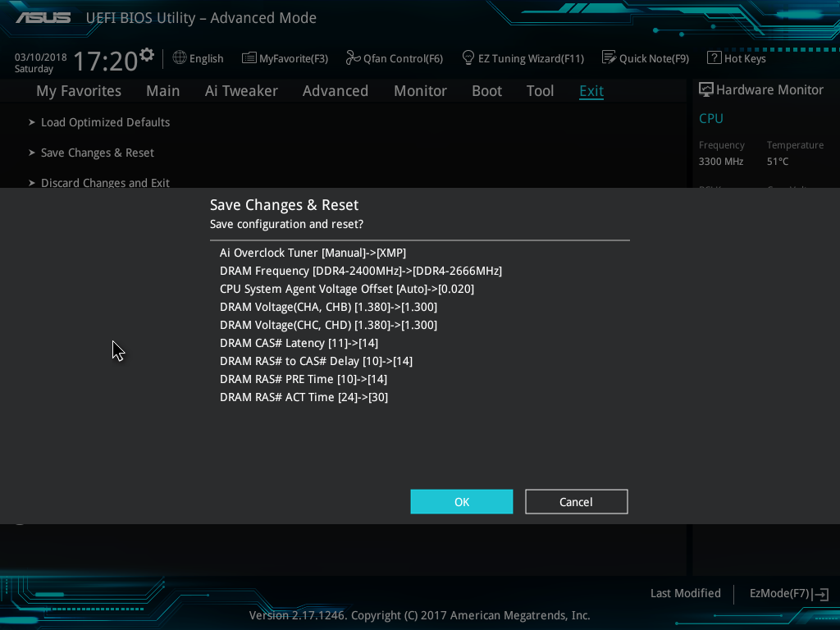
Task: Click the DRAM RAS# PRE Time line
Action: tap(304, 379)
